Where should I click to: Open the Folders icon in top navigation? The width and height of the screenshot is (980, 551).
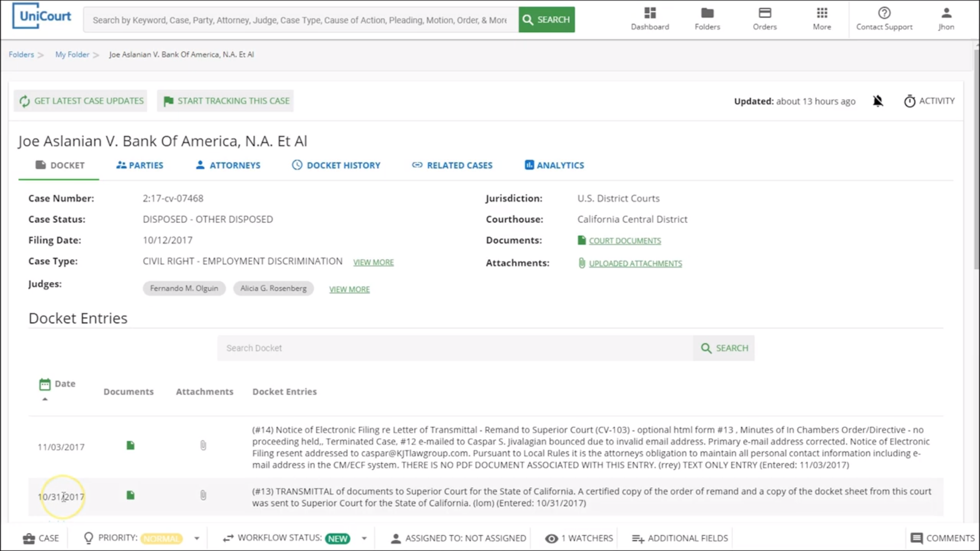pos(707,13)
